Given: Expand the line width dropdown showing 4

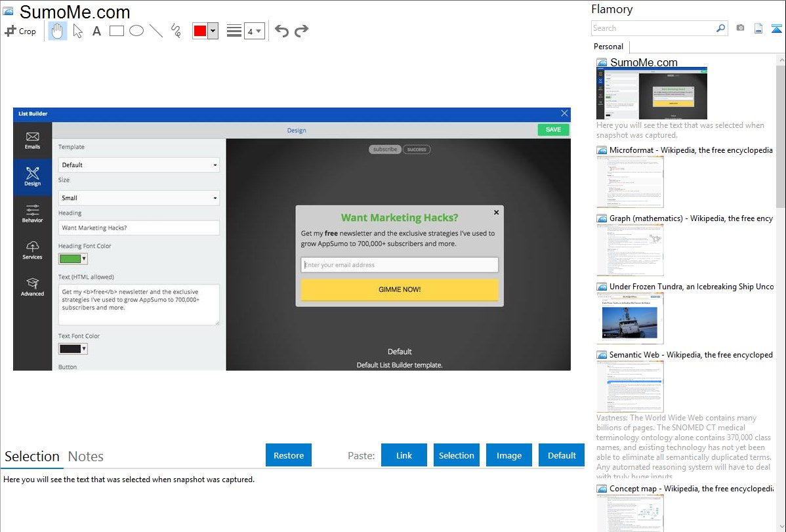Looking at the screenshot, I should (x=255, y=31).
